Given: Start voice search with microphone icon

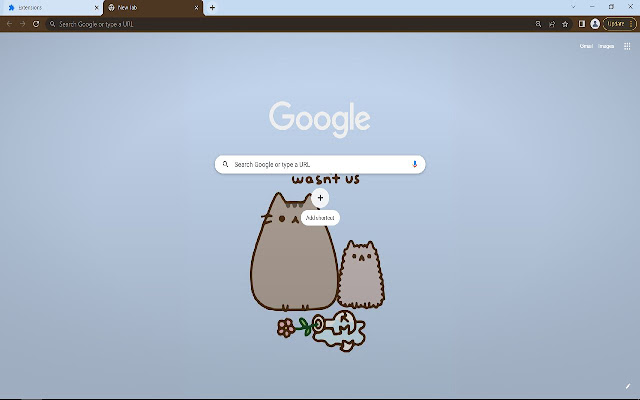Looking at the screenshot, I should 415,164.
